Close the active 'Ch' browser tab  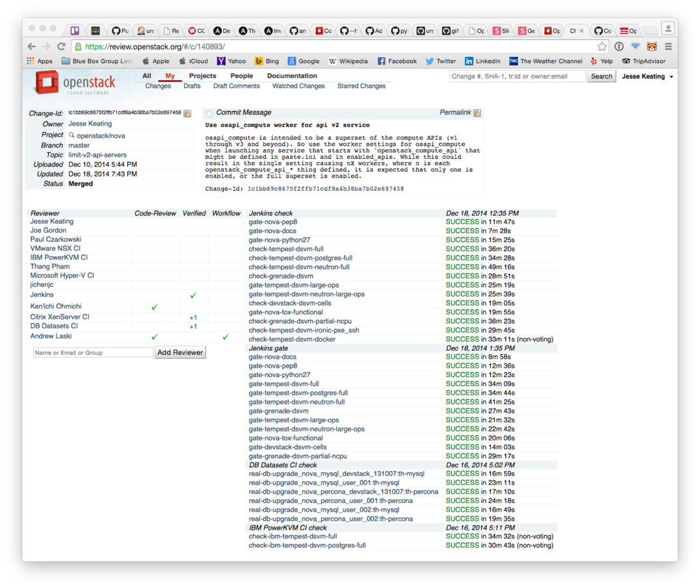pyautogui.click(x=582, y=31)
